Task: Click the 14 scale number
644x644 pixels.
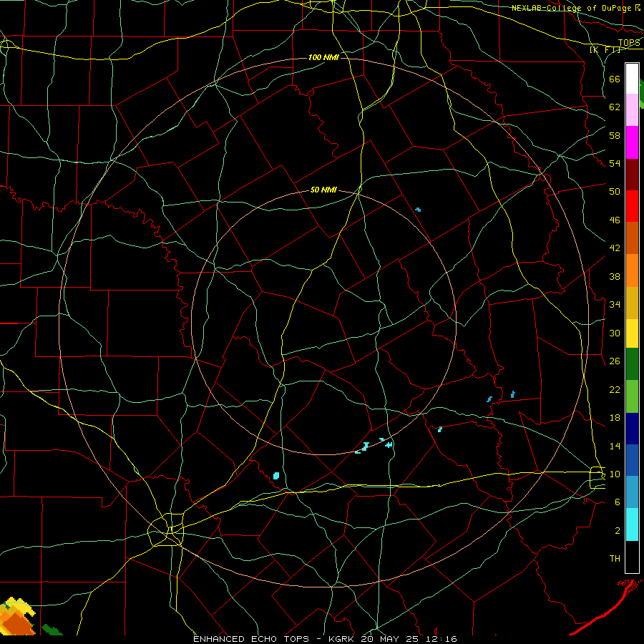Action: pos(615,446)
